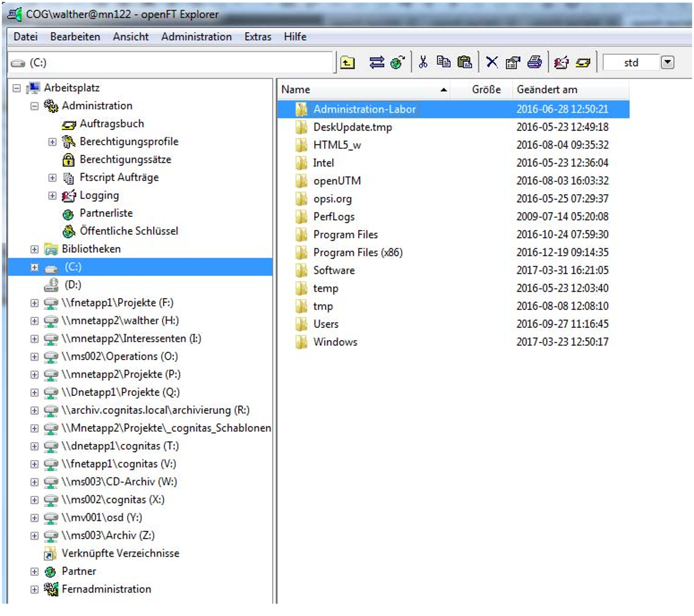694x616 pixels.
Task: Click the Properties toolbar icon
Action: pyautogui.click(x=513, y=63)
